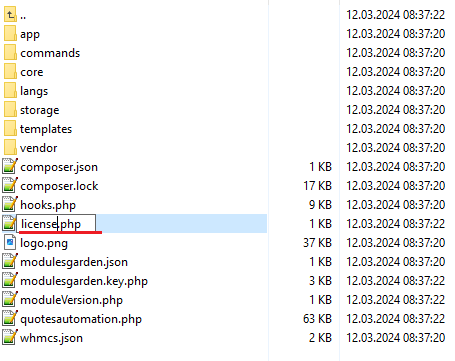Click the 9 KB size of hooks.php
Screen dimensions: 455x361
(320, 204)
